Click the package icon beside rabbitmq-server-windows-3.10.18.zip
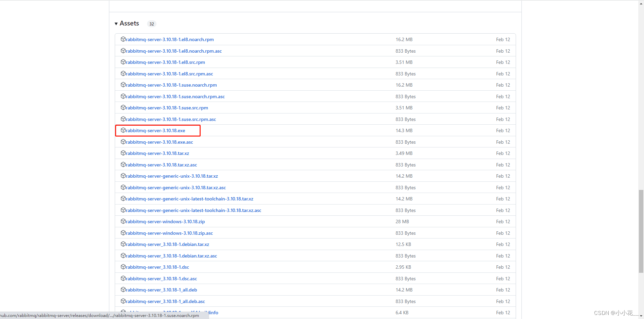Image resolution: width=644 pixels, height=319 pixels. [123, 221]
